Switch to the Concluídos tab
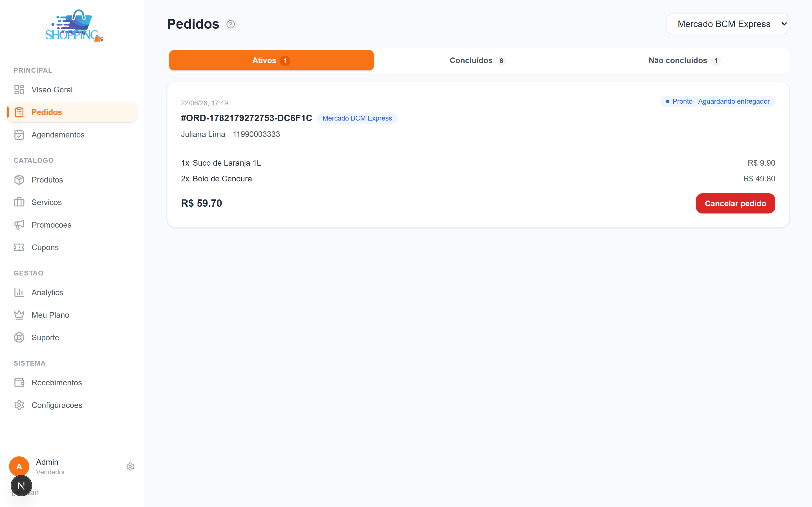Viewport: 812px width, 507px height. click(x=477, y=60)
